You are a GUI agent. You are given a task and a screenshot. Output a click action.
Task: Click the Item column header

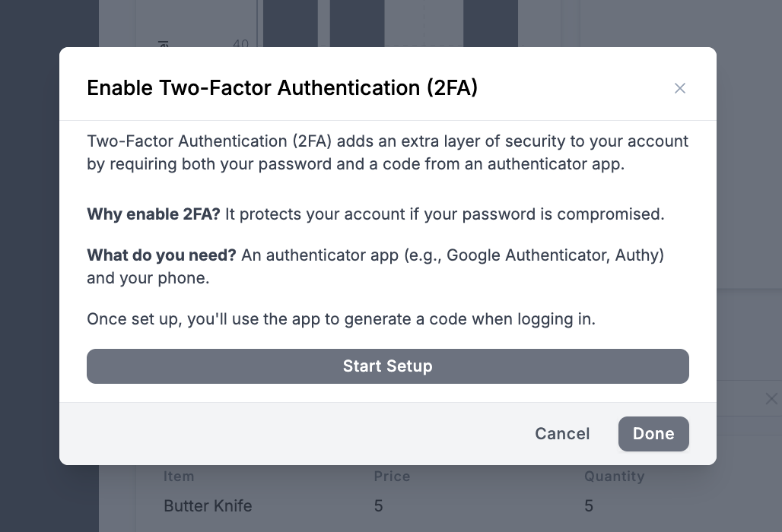coord(179,477)
